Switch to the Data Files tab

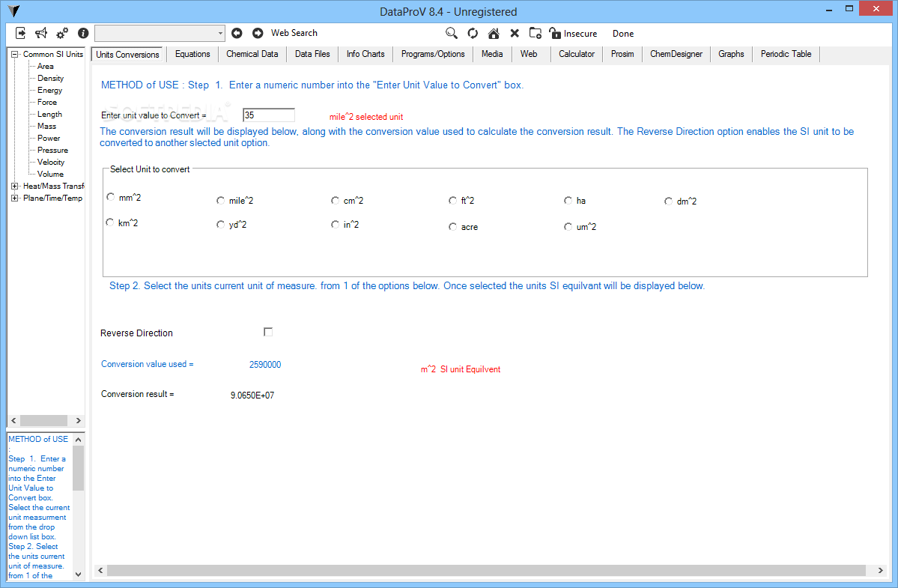point(312,54)
